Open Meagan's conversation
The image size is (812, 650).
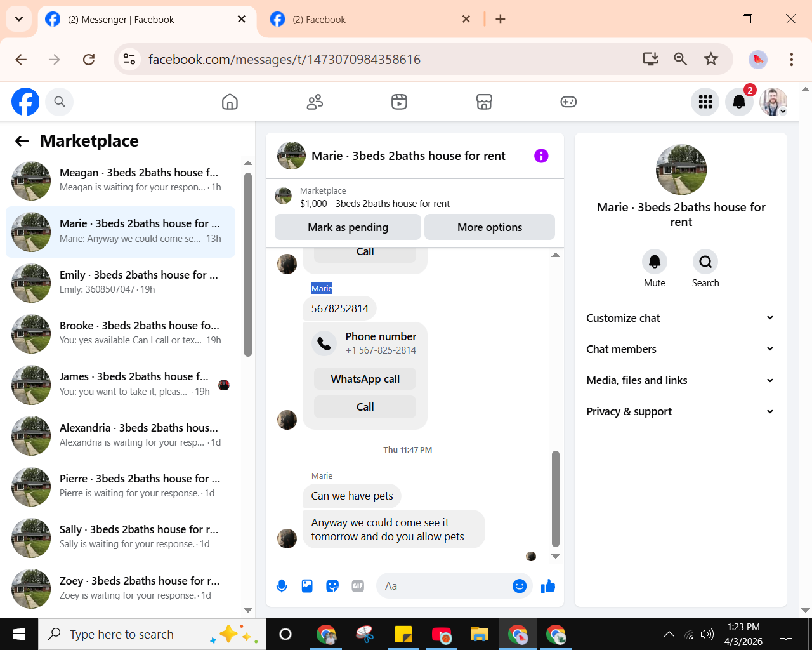click(121, 180)
